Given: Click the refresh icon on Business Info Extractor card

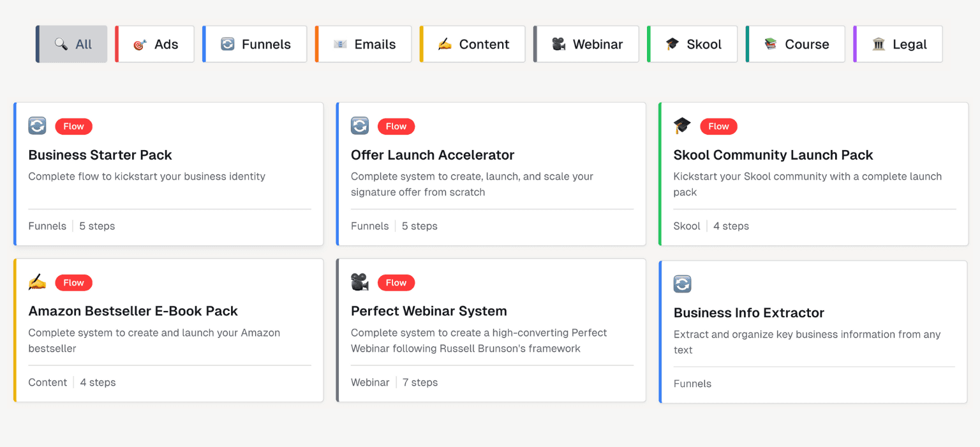Looking at the screenshot, I should point(682,284).
